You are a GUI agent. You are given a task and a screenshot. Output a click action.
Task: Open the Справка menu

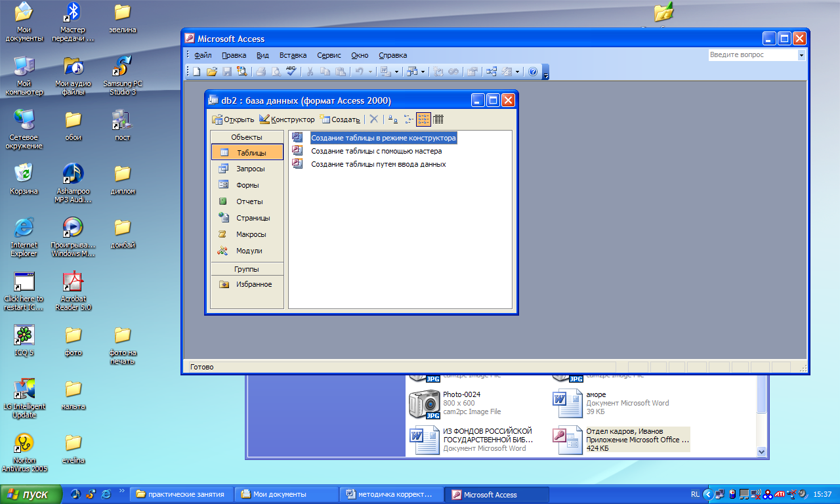[393, 55]
